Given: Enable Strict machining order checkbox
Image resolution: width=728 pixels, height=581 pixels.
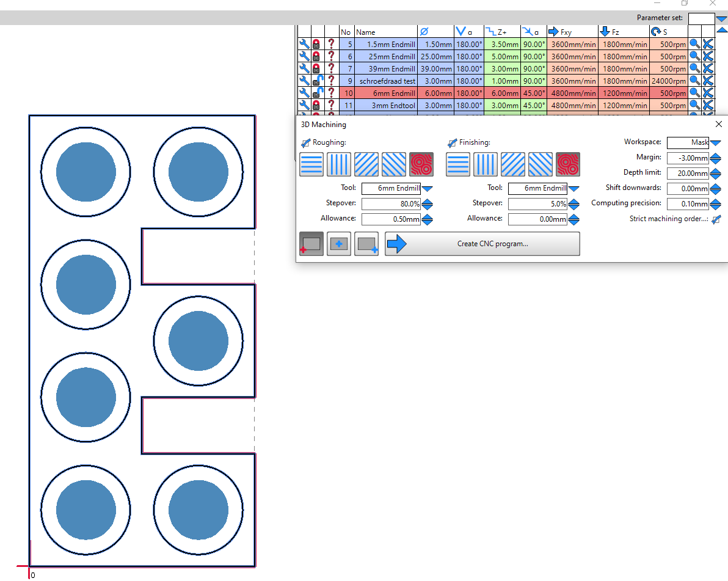Looking at the screenshot, I should [x=716, y=219].
